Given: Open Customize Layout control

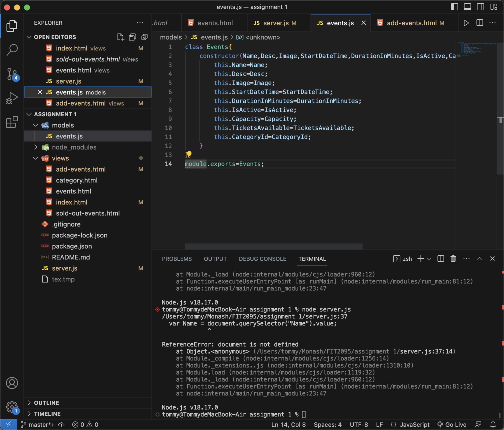Looking at the screenshot, I should pos(493,7).
